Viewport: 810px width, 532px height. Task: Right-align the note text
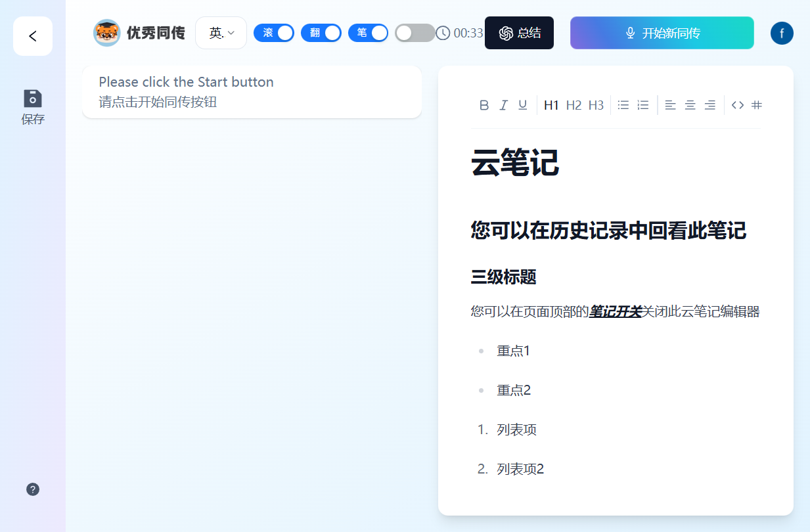709,105
